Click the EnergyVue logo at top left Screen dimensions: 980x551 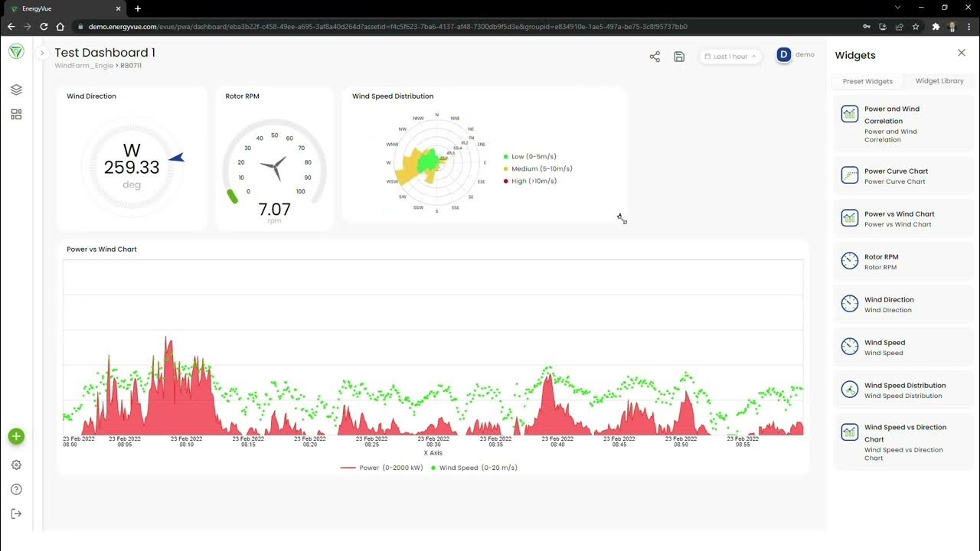(x=15, y=51)
